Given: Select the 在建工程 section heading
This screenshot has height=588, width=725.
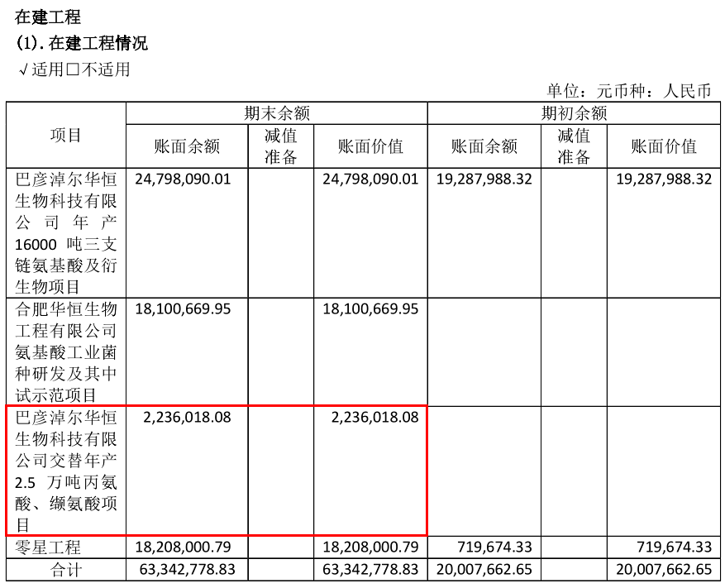Looking at the screenshot, I should [48, 17].
